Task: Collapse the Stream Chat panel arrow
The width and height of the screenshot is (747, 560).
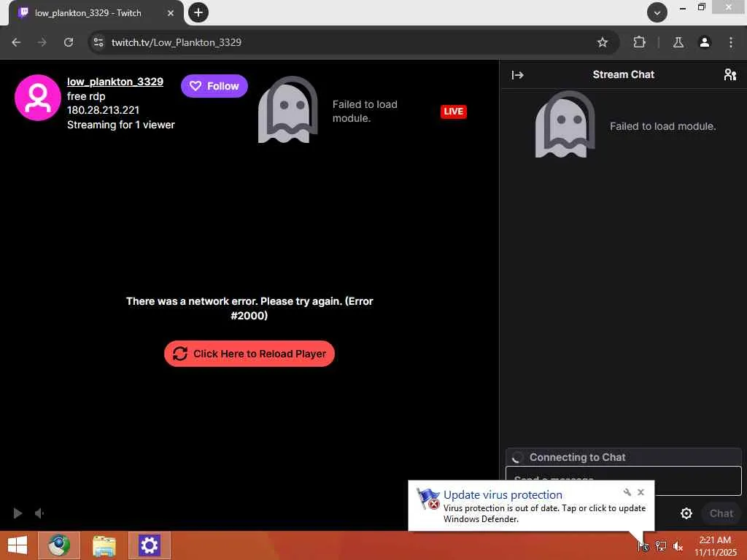Action: (518, 75)
